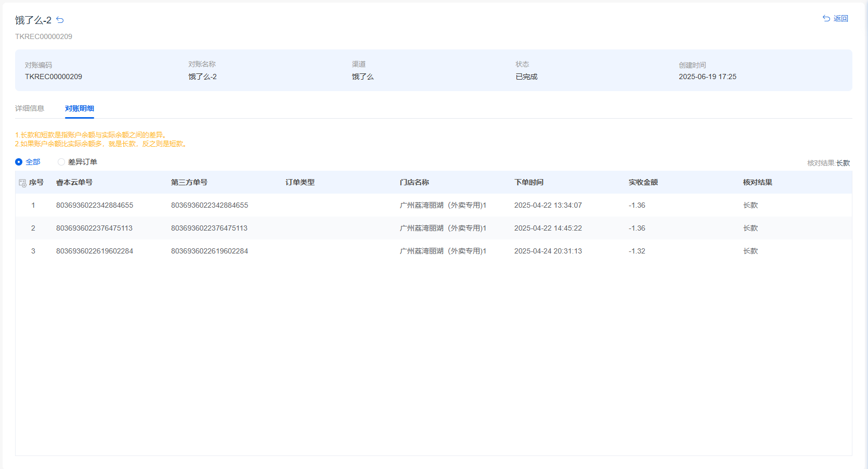This screenshot has height=469, width=868.
Task: Click row 2's 第三方单号 ending in 475113
Action: 209,228
